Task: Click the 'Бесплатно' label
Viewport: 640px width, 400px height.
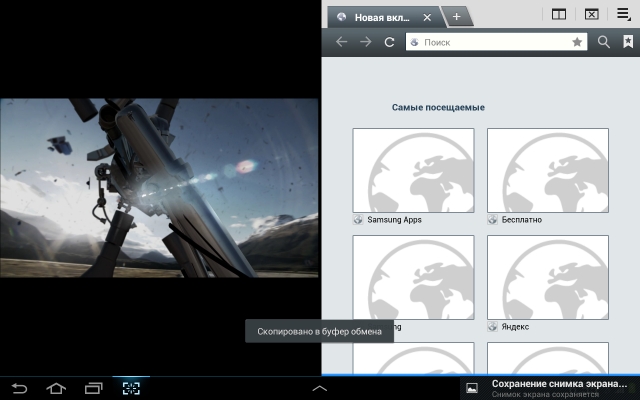Action: (x=522, y=220)
